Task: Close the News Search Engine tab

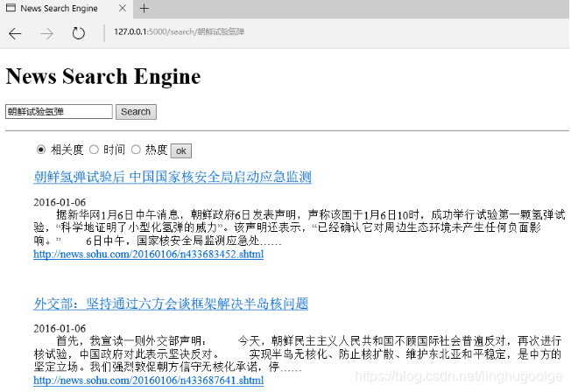Action: click(123, 8)
